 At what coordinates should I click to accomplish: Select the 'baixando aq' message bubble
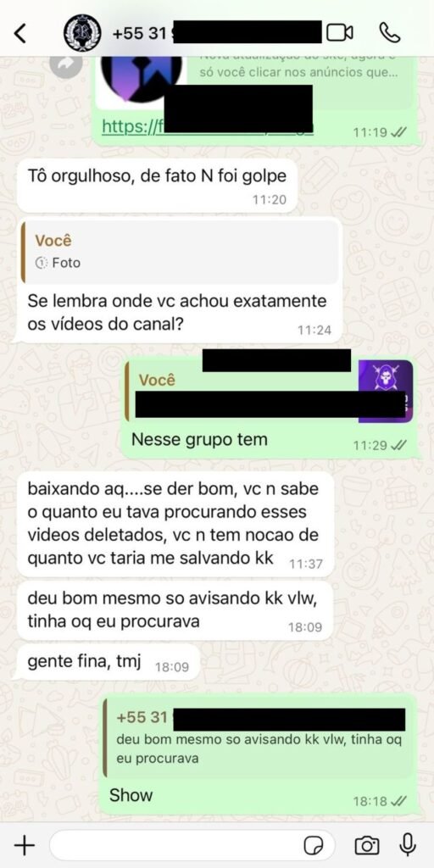175,525
